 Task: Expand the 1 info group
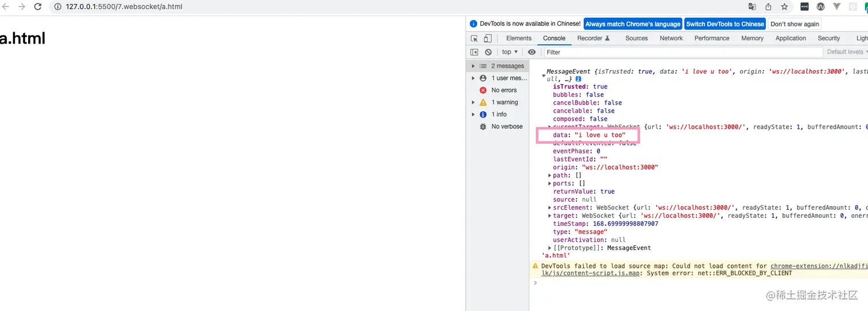pos(473,114)
